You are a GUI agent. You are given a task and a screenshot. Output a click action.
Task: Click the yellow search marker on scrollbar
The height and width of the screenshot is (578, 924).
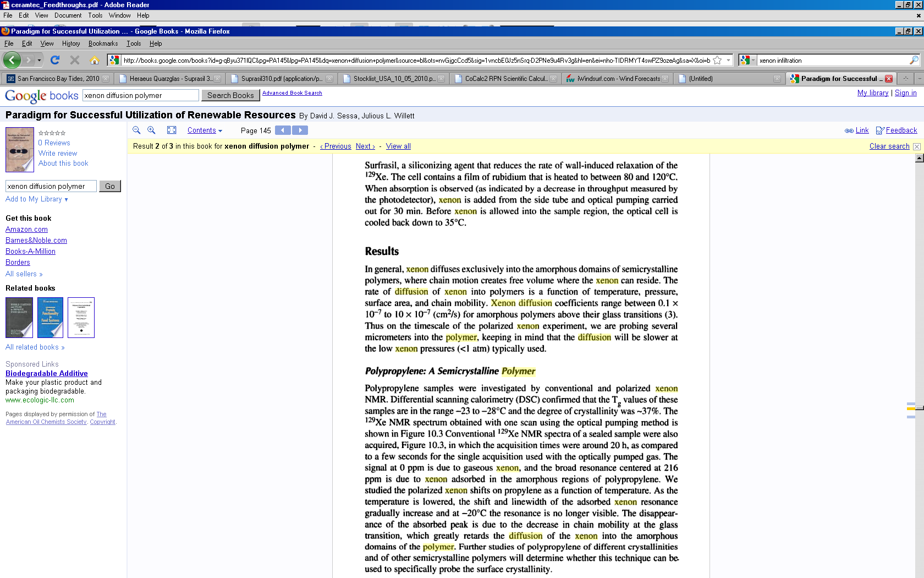[x=911, y=408]
